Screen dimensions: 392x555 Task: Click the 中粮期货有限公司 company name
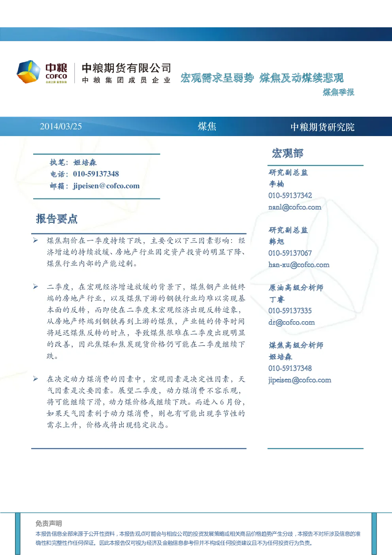(126, 68)
